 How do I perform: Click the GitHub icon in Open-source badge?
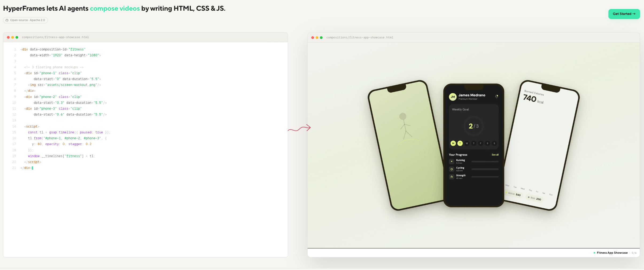point(7,20)
